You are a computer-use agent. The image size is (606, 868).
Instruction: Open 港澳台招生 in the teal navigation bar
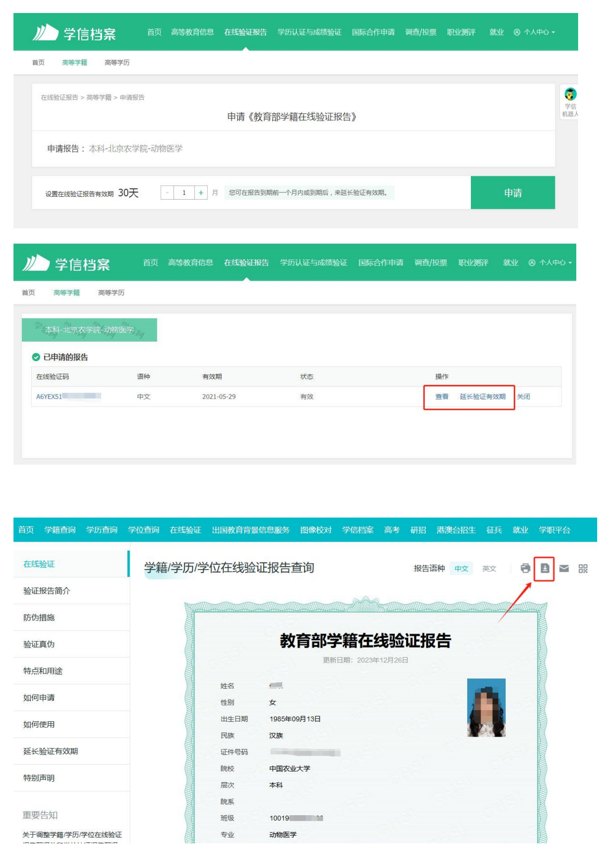[456, 530]
